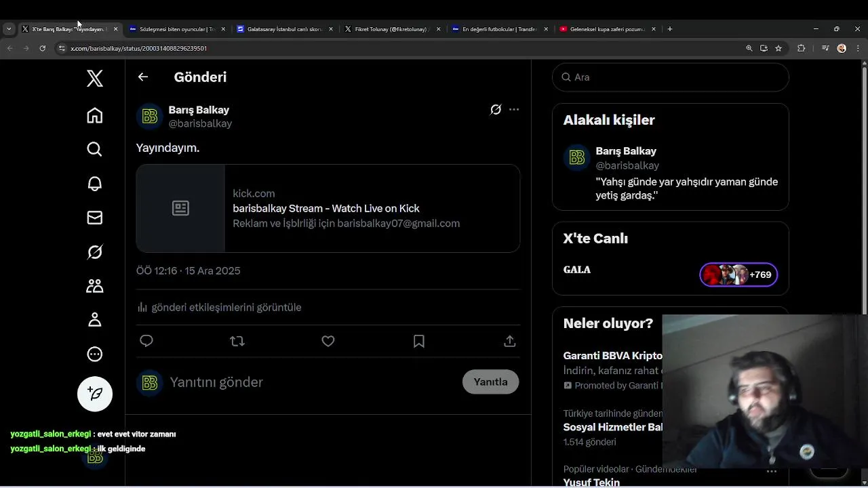
Task: Open Sosyal Hizmetler trending topic
Action: [613, 427]
